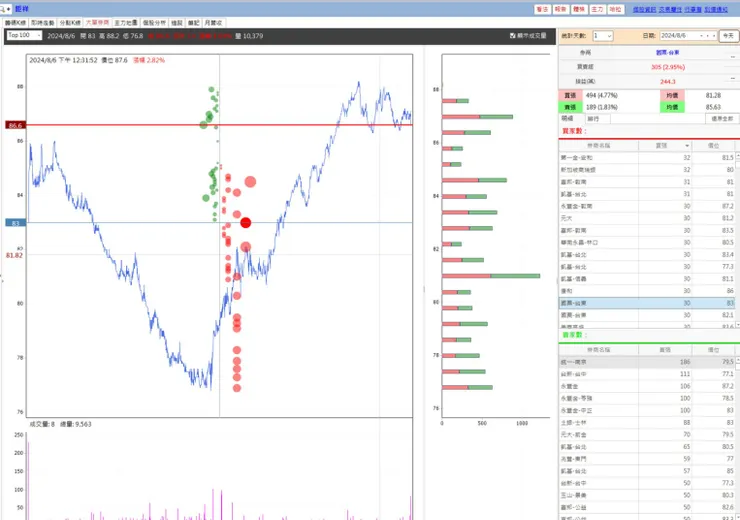The image size is (740, 520).
Task: Click the magnifier search icon at top-left
Action: pos(3,9)
